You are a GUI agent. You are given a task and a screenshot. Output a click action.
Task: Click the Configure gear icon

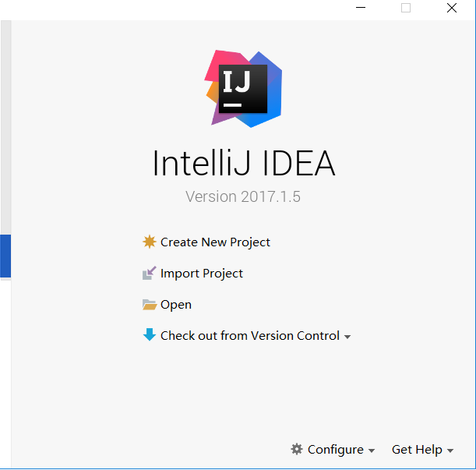point(297,449)
